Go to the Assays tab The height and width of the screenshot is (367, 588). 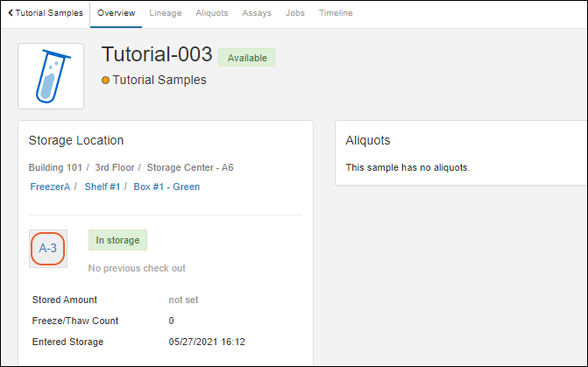pos(257,14)
